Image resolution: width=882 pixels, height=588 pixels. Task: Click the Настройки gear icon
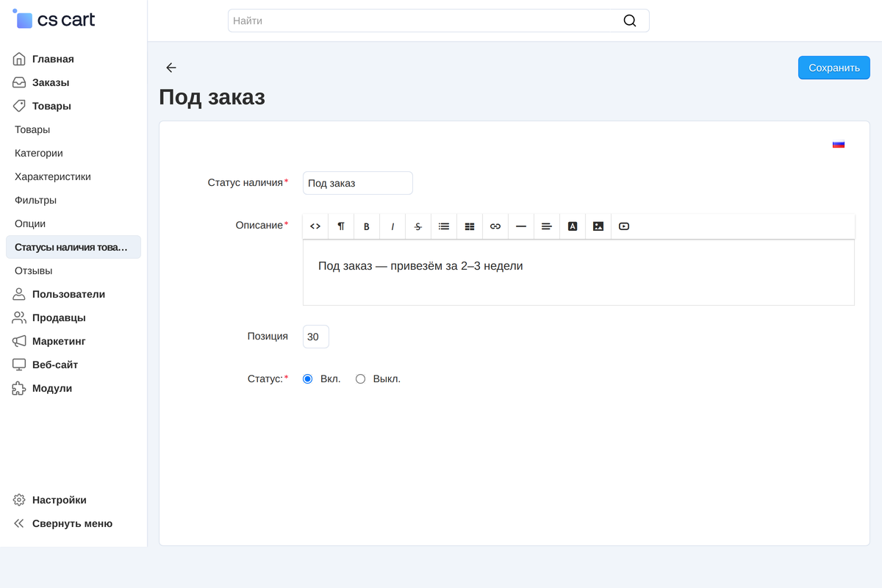pyautogui.click(x=19, y=500)
